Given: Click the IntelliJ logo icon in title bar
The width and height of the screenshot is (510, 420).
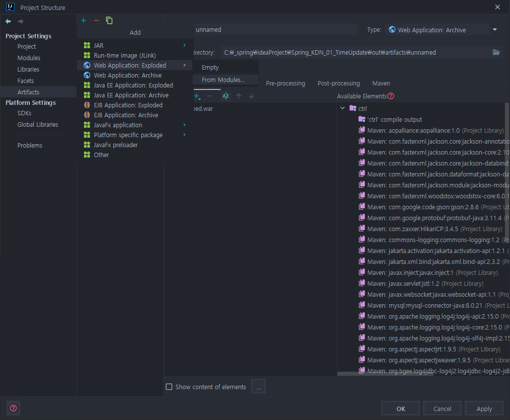Looking at the screenshot, I should tap(10, 7).
